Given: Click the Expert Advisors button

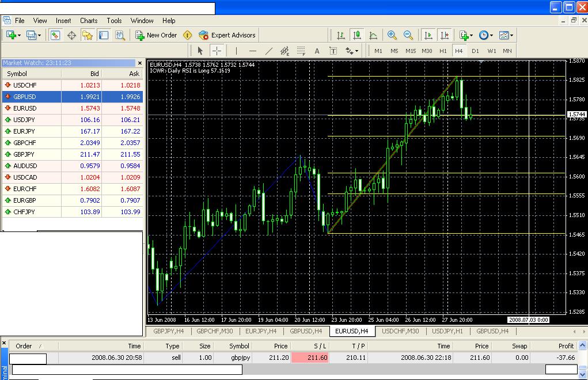Looking at the screenshot, I should click(x=227, y=35).
